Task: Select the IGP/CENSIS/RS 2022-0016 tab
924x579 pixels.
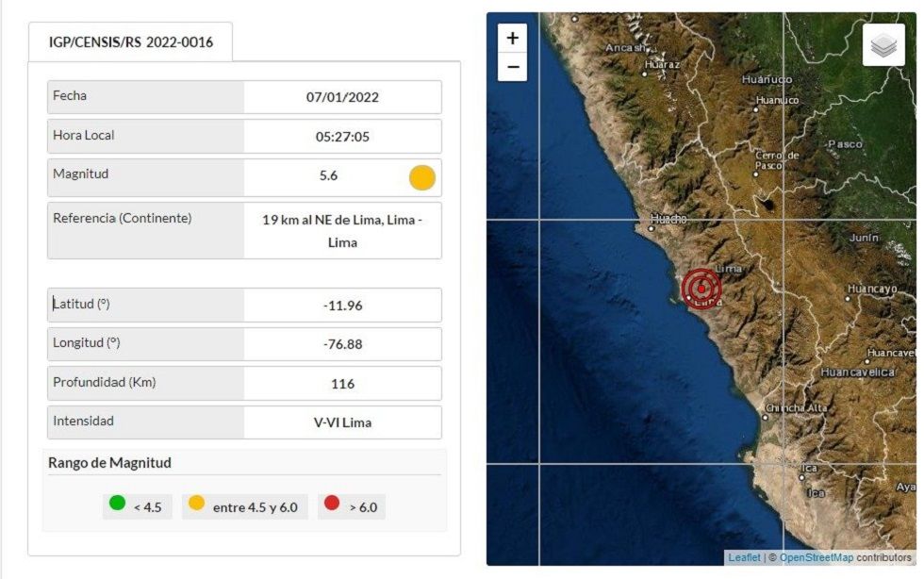Action: pyautogui.click(x=130, y=42)
